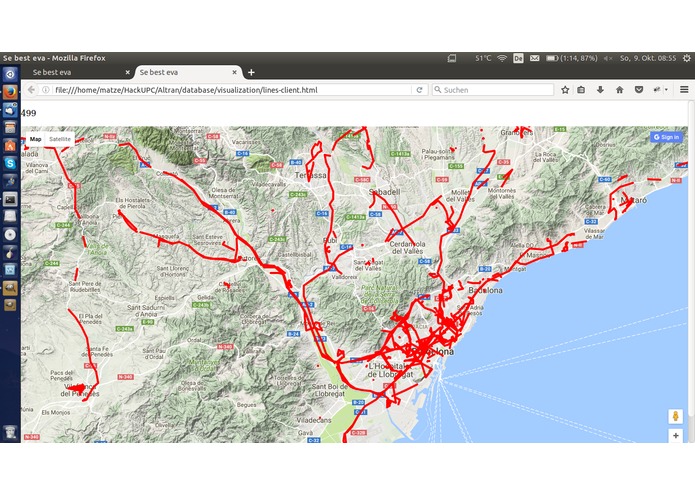Click the Cerdanyola del Vallès label

coord(407,247)
